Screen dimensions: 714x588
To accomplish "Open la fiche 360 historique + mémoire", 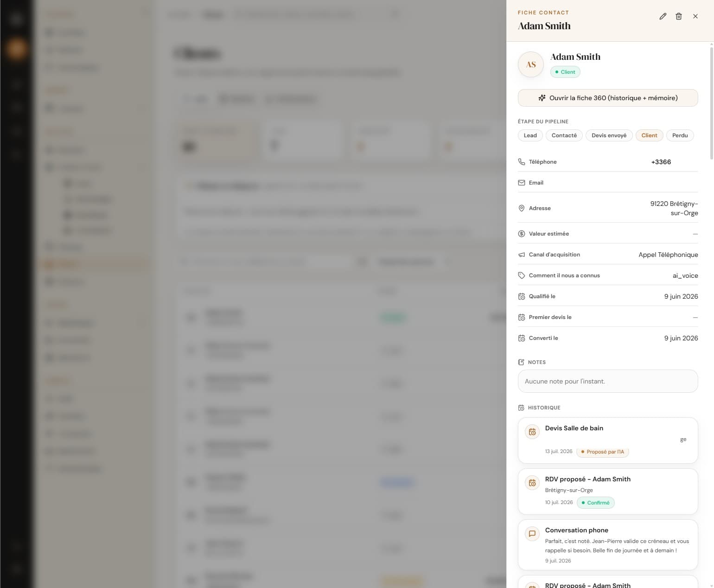I will coord(608,98).
